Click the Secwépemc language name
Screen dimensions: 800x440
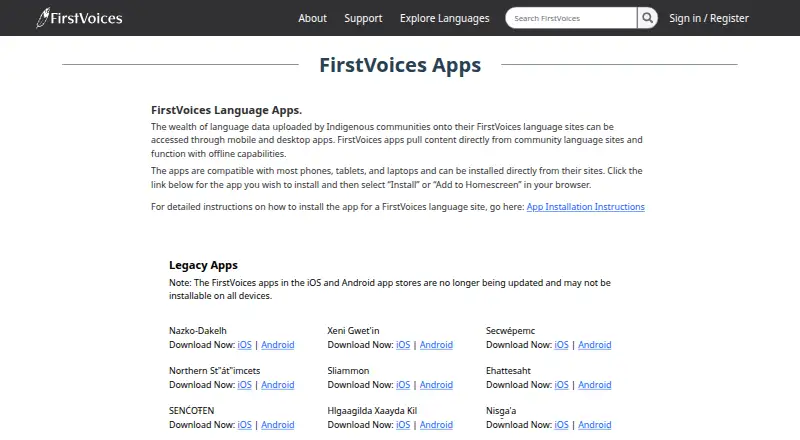pyautogui.click(x=510, y=331)
